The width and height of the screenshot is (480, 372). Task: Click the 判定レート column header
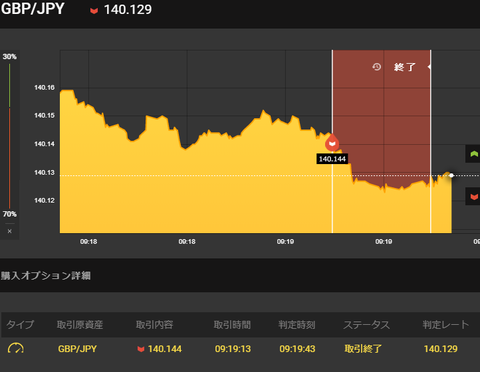446,324
